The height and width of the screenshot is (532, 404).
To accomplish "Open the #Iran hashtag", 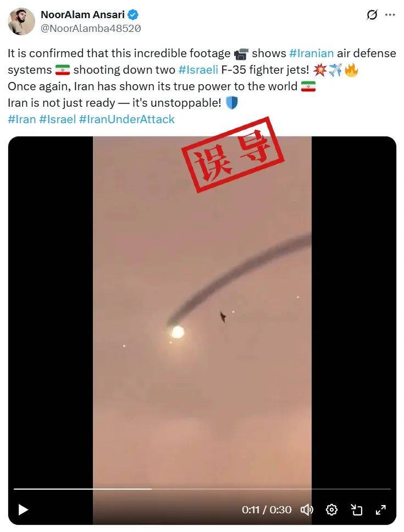I will 22,119.
